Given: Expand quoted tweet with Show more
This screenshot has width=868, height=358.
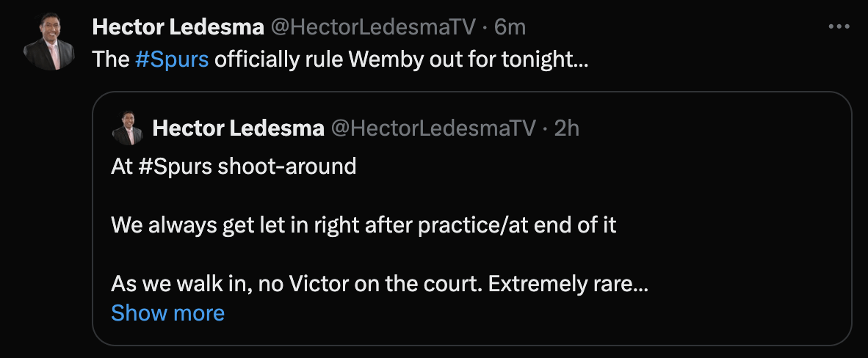Looking at the screenshot, I should [167, 313].
